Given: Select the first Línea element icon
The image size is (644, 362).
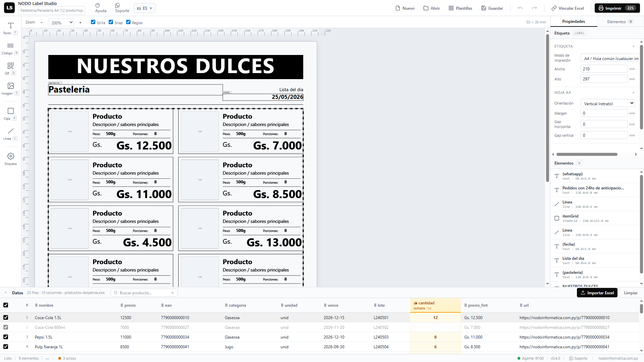Looking at the screenshot, I should [x=557, y=204].
